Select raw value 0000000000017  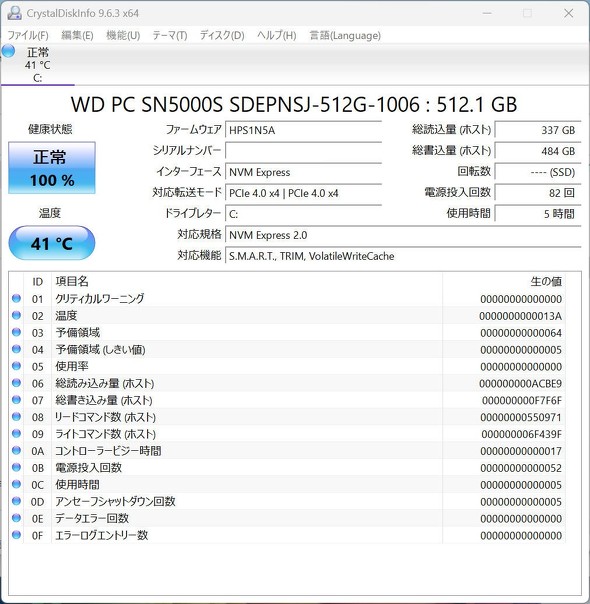(x=521, y=451)
